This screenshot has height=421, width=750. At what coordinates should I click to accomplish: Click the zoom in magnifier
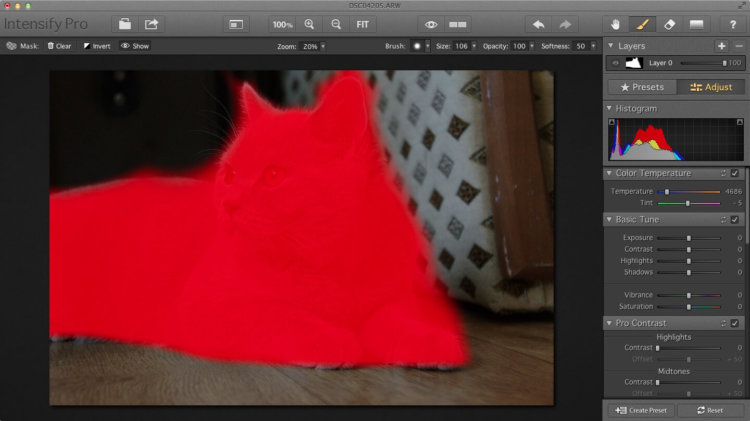click(309, 24)
